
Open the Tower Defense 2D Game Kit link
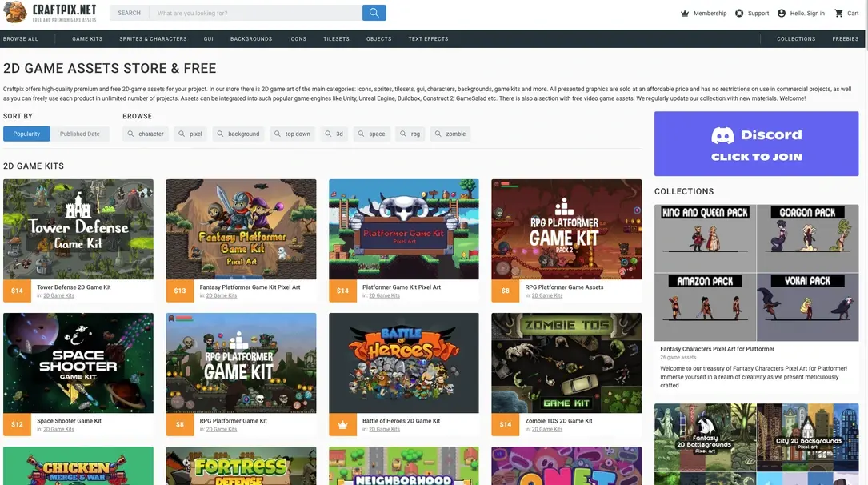pyautogui.click(x=74, y=287)
